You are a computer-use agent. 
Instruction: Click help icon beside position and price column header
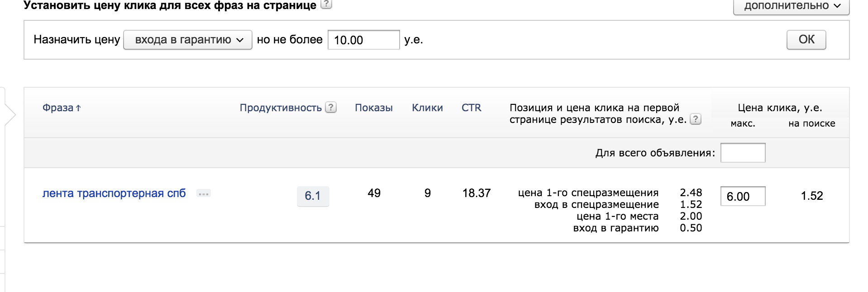pos(696,119)
